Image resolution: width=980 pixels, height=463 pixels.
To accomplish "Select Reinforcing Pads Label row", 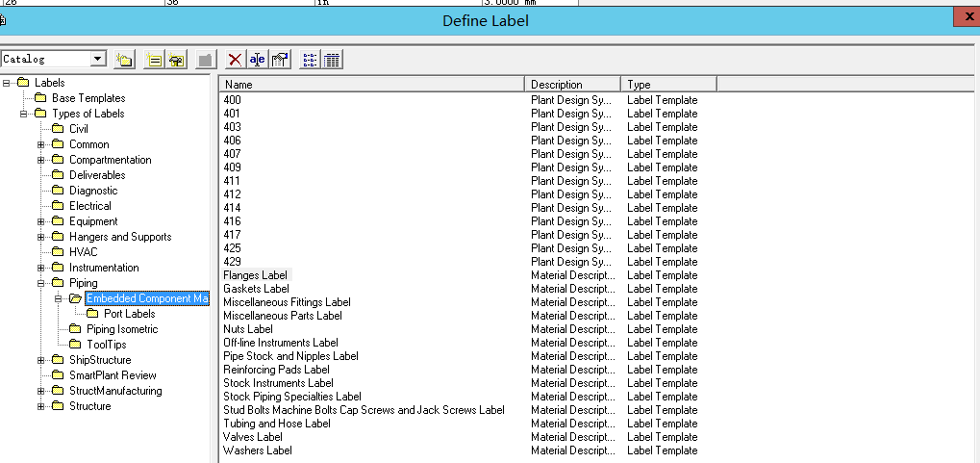I will pyautogui.click(x=276, y=370).
